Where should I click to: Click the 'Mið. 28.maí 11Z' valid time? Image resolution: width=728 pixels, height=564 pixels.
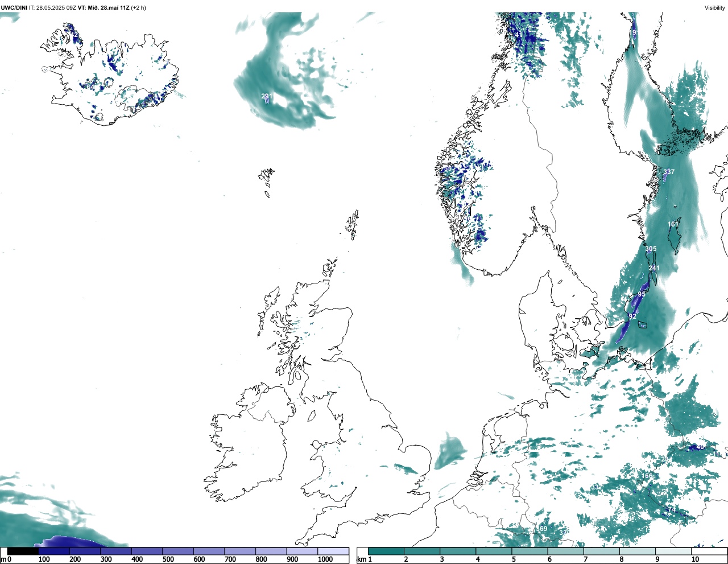pyautogui.click(x=109, y=7)
